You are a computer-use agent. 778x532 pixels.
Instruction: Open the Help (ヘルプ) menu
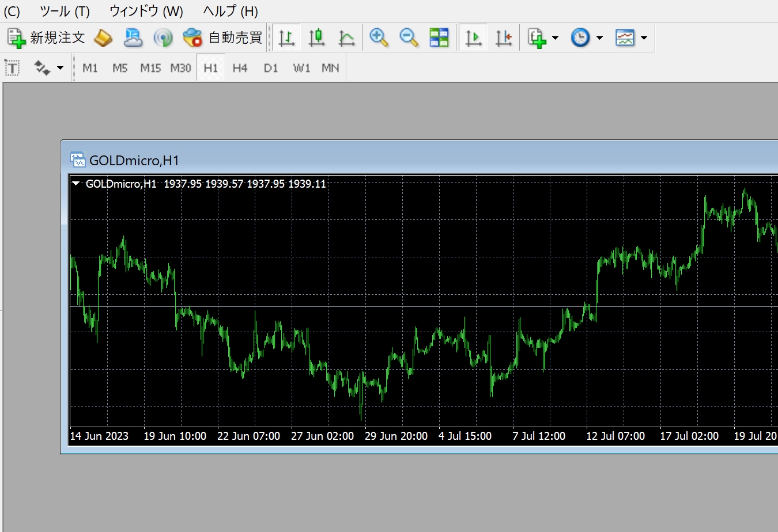tap(231, 11)
